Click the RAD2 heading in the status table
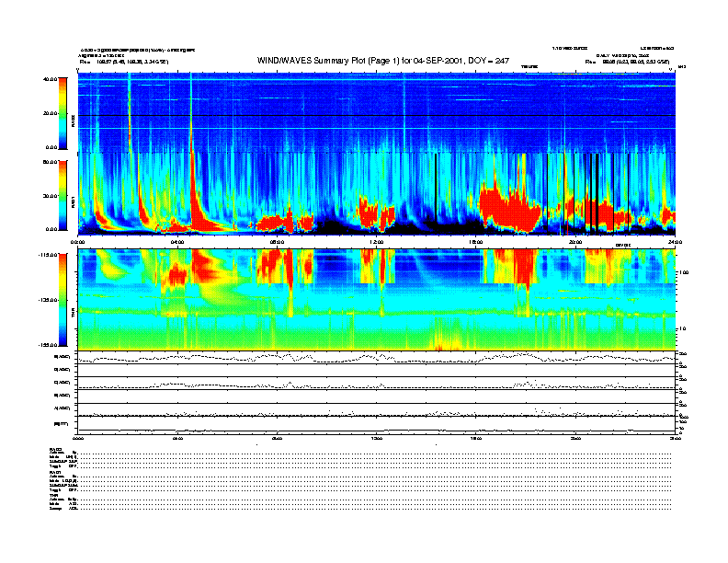 (57, 448)
